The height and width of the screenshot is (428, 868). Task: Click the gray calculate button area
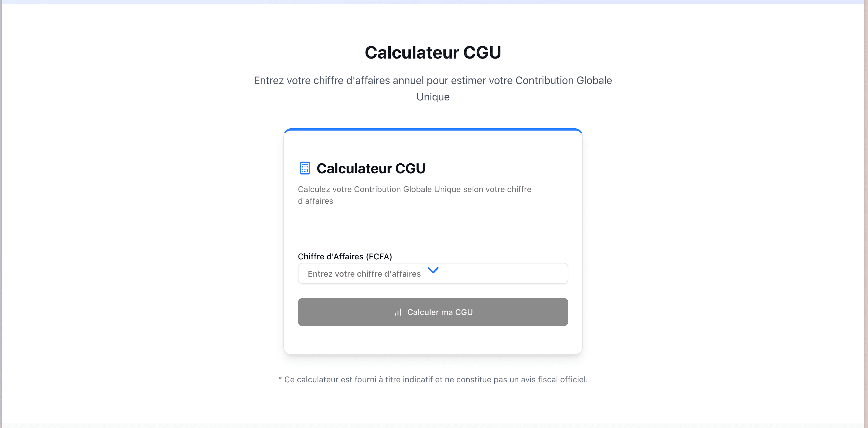click(433, 312)
